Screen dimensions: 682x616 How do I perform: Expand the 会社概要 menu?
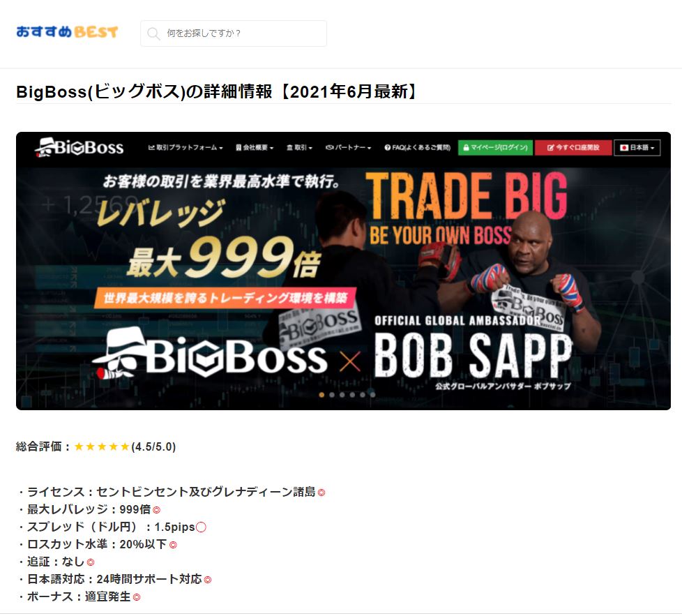255,147
